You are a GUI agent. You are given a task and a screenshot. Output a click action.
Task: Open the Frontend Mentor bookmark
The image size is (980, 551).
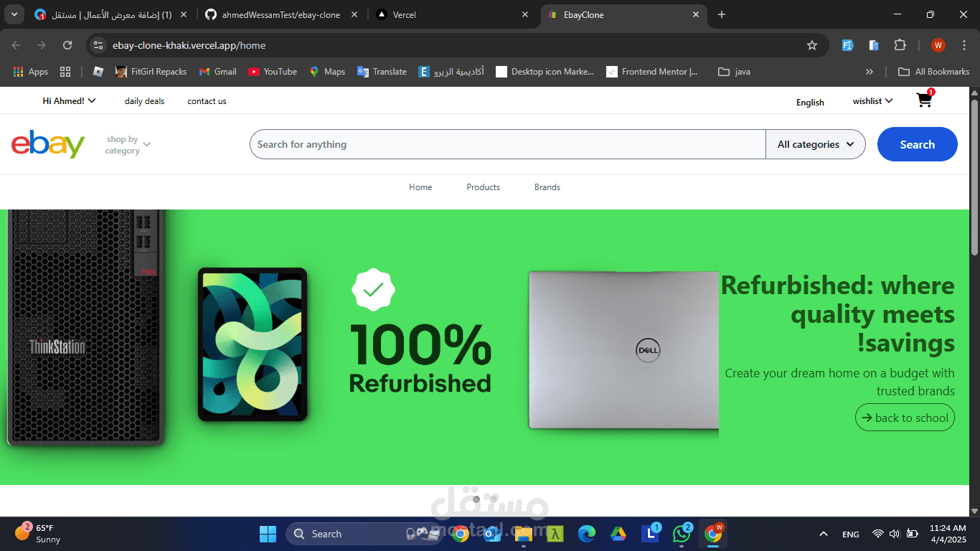coord(652,72)
